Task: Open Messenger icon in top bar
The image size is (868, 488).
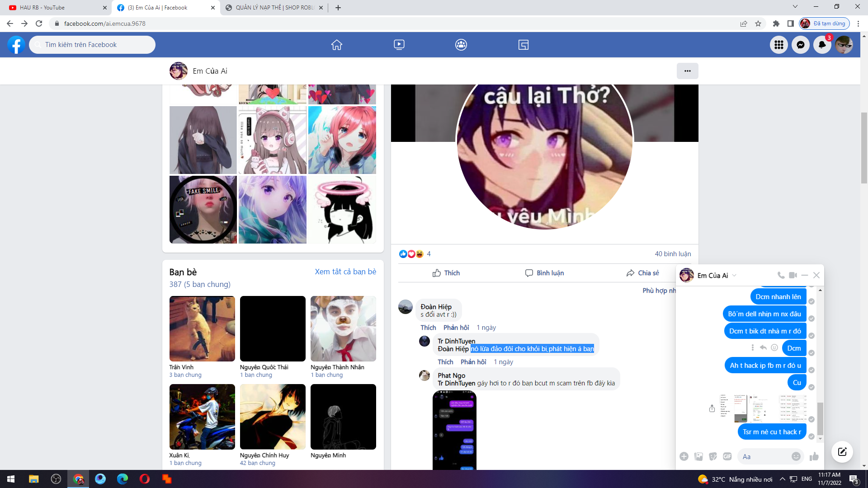Action: tap(800, 45)
